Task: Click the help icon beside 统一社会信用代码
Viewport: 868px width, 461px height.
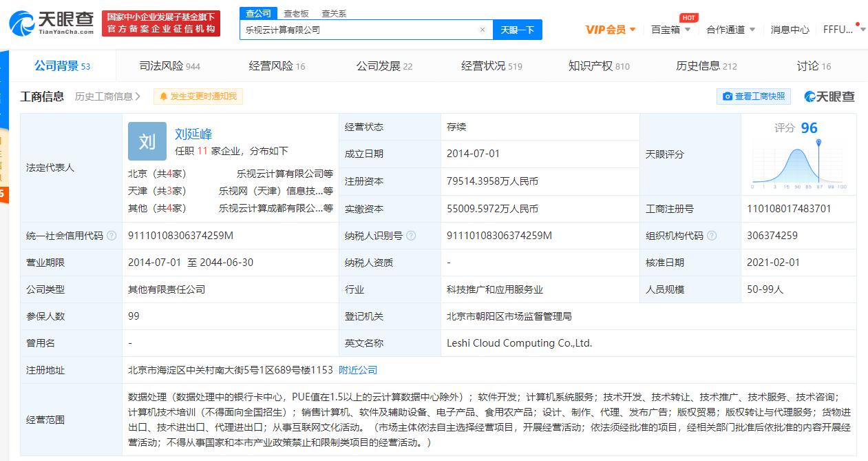Action: pyautogui.click(x=113, y=236)
